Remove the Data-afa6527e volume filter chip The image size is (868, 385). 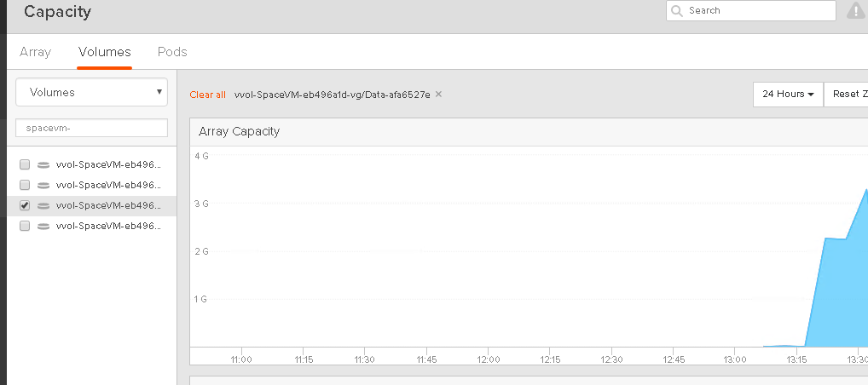pos(438,95)
